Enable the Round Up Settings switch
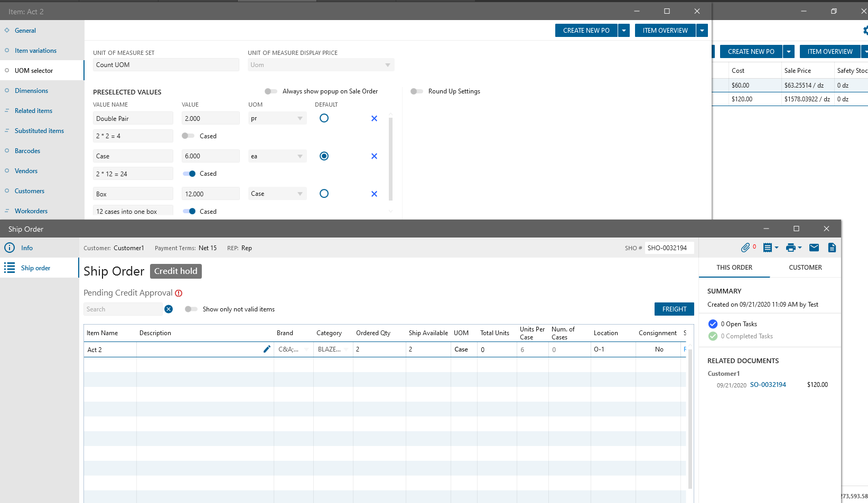The width and height of the screenshot is (868, 503). 417,91
